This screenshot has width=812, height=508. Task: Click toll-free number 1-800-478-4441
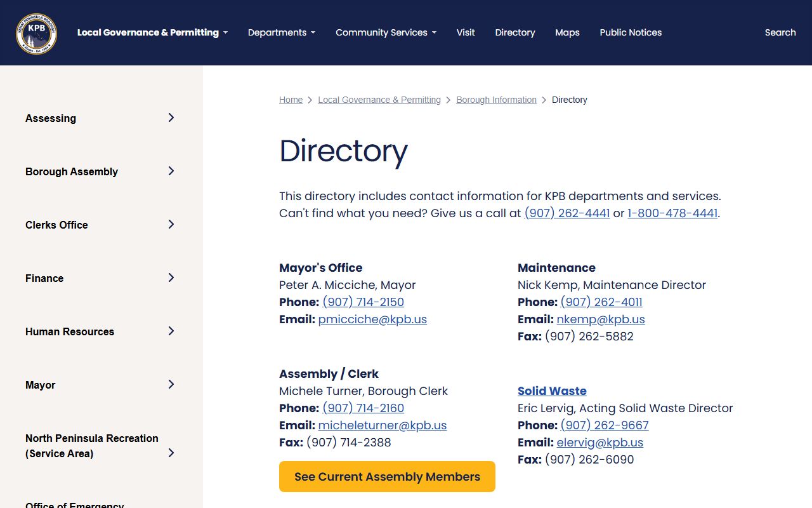tap(672, 213)
